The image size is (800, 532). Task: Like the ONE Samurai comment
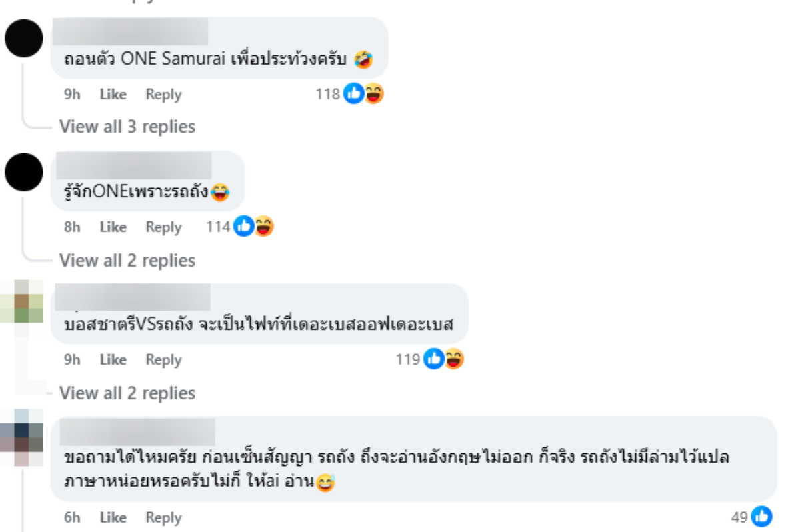pyautogui.click(x=113, y=95)
